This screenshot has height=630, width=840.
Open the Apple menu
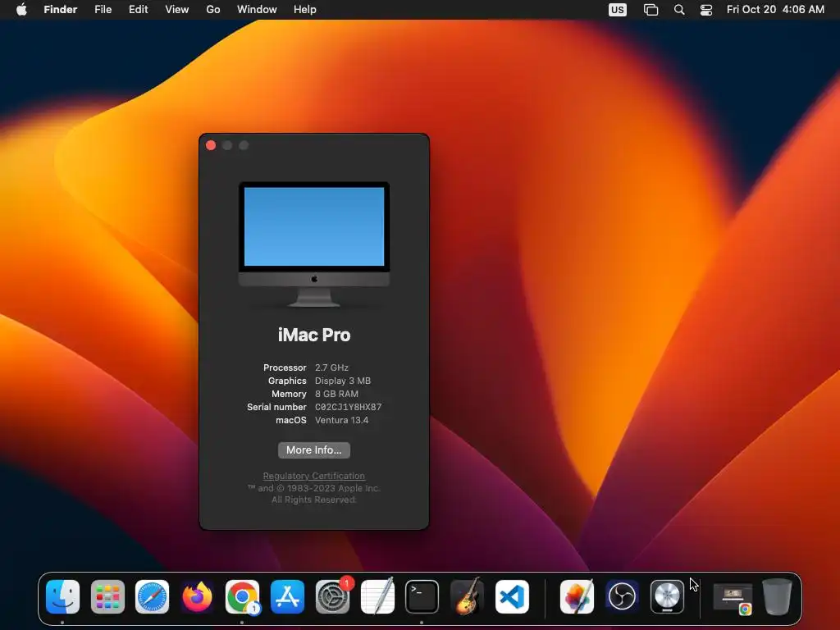pos(21,9)
